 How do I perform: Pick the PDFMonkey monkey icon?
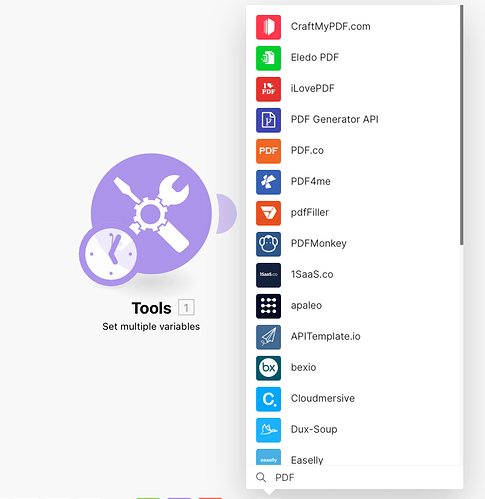pos(268,244)
